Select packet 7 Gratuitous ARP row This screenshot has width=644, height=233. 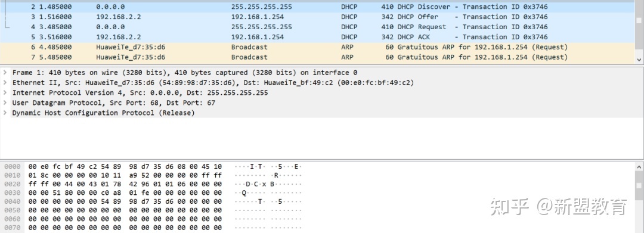pyautogui.click(x=318, y=57)
